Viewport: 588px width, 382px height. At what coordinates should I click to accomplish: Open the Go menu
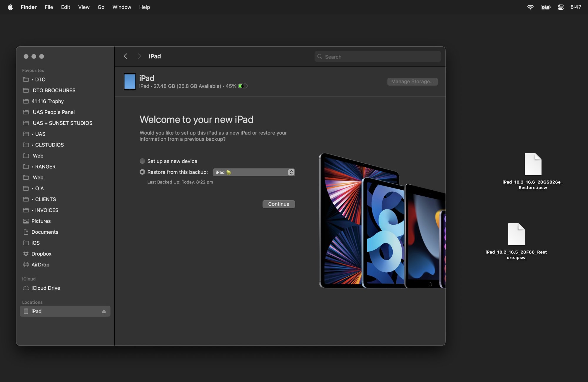(101, 7)
